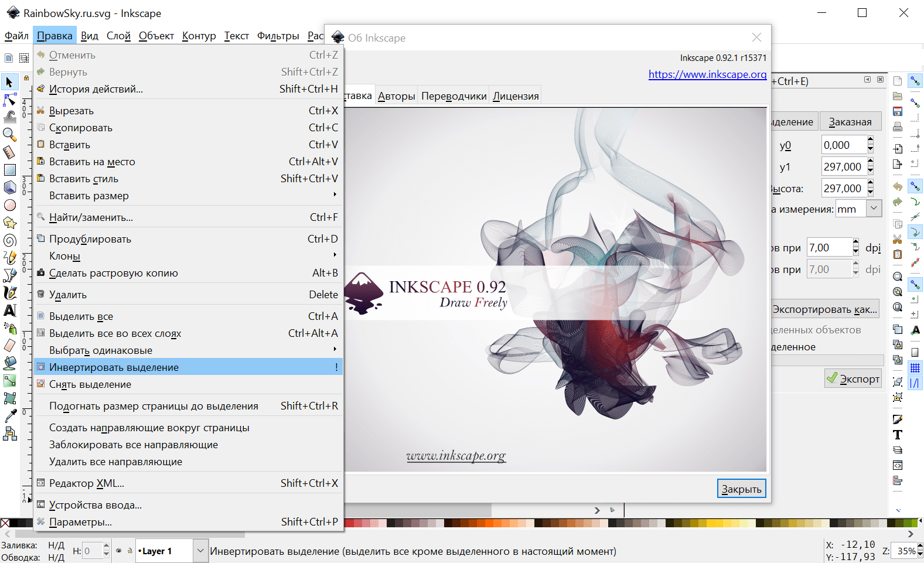Click Экспортировать как... button
924x563 pixels.
click(x=825, y=309)
